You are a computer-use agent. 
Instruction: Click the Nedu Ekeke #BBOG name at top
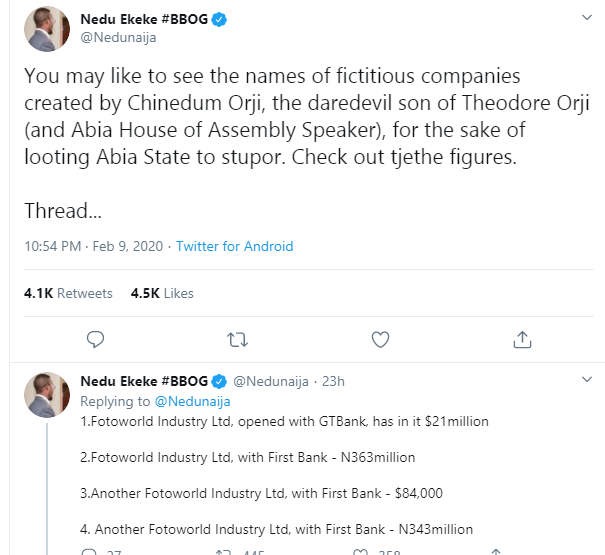pyautogui.click(x=144, y=19)
